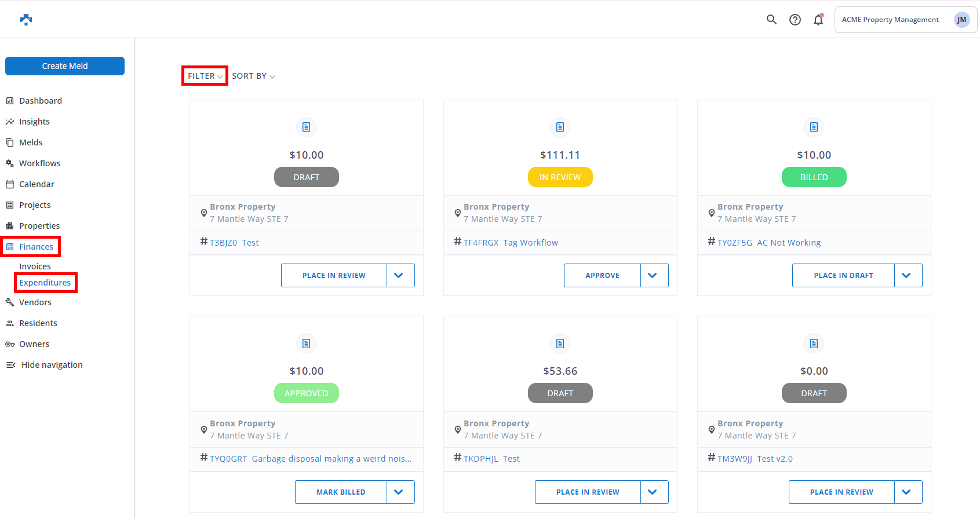
Task: Open Vendors from the navigation
Action: coord(35,302)
